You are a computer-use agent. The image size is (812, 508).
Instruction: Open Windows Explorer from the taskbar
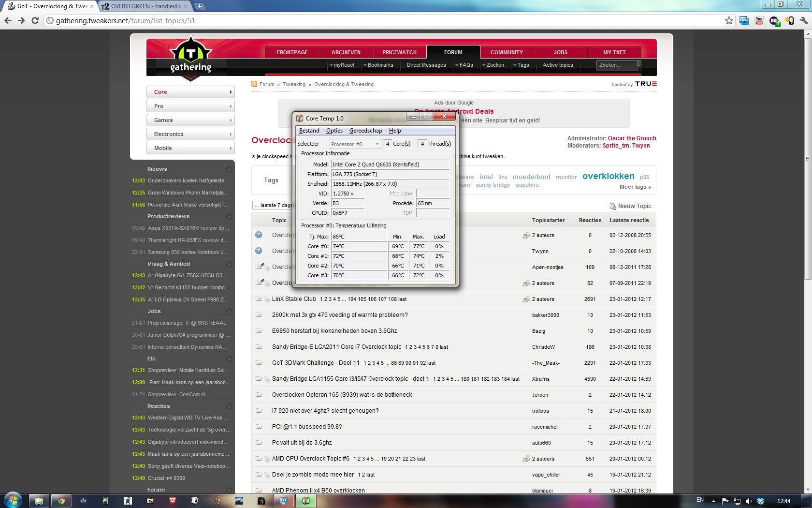[x=39, y=501]
